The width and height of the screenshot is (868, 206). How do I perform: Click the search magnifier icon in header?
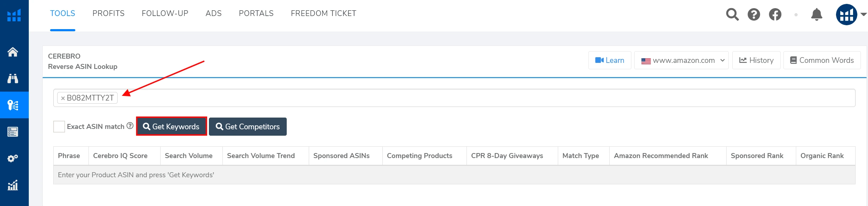pyautogui.click(x=732, y=15)
